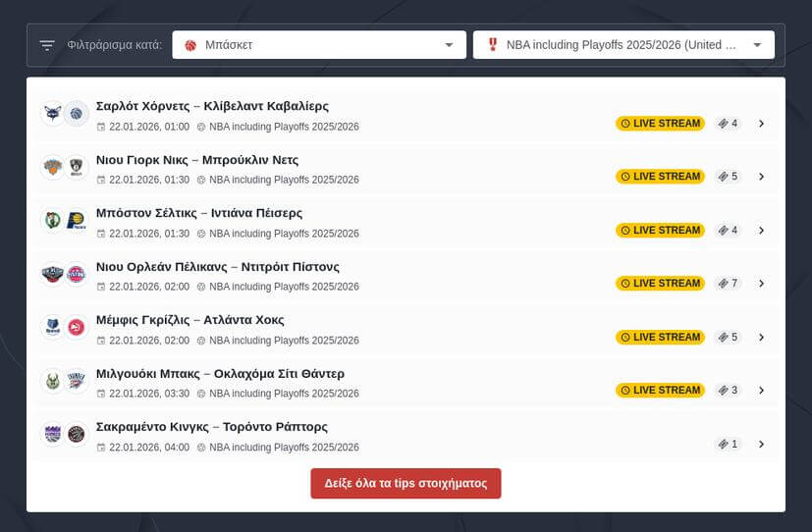Click LIVE STREAM badge for Μέμφις Γκρίζλις match

tap(660, 337)
